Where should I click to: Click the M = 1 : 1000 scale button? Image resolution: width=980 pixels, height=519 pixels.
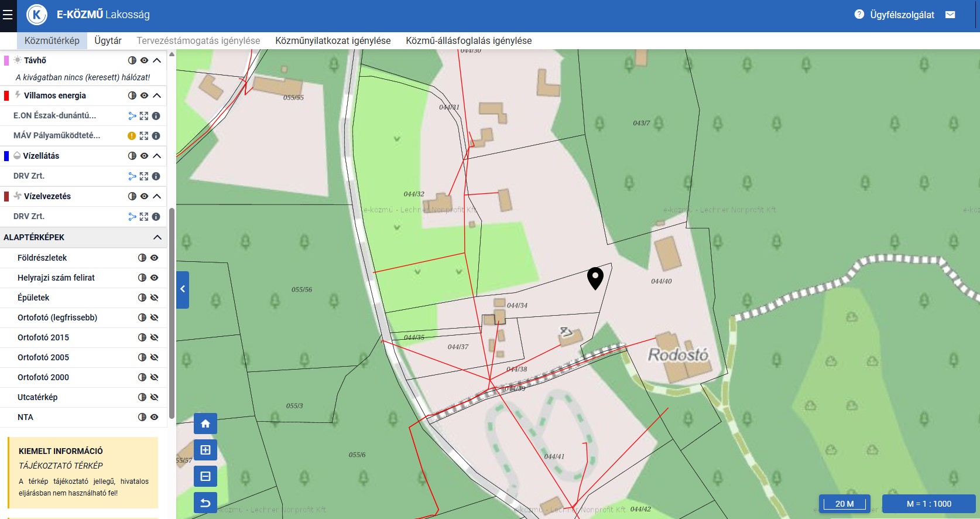pyautogui.click(x=928, y=504)
